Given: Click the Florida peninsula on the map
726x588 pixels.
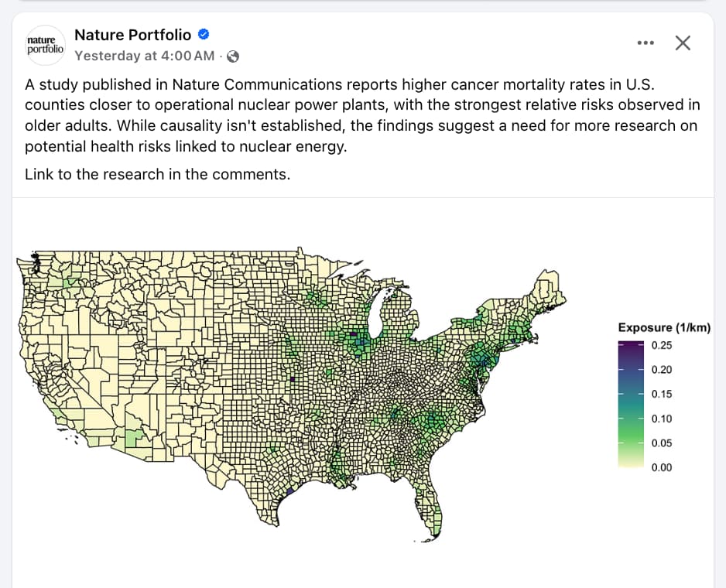Looking at the screenshot, I should pos(427,508).
